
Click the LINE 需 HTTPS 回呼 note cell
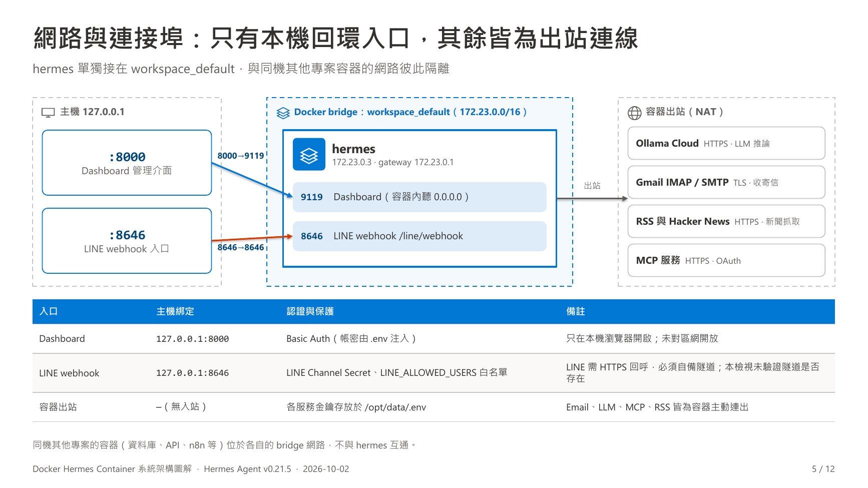tap(693, 373)
